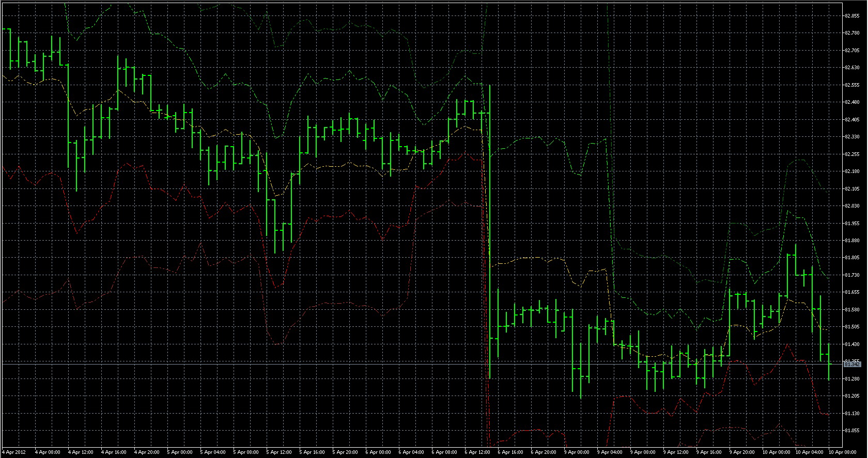
Task: Click the 6 Apr 04:00 time label
Action: pyautogui.click(x=411, y=452)
